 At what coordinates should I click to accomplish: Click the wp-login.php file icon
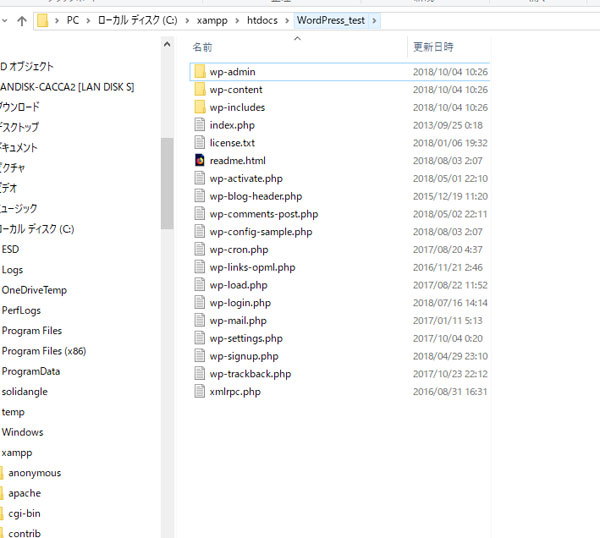tap(199, 303)
